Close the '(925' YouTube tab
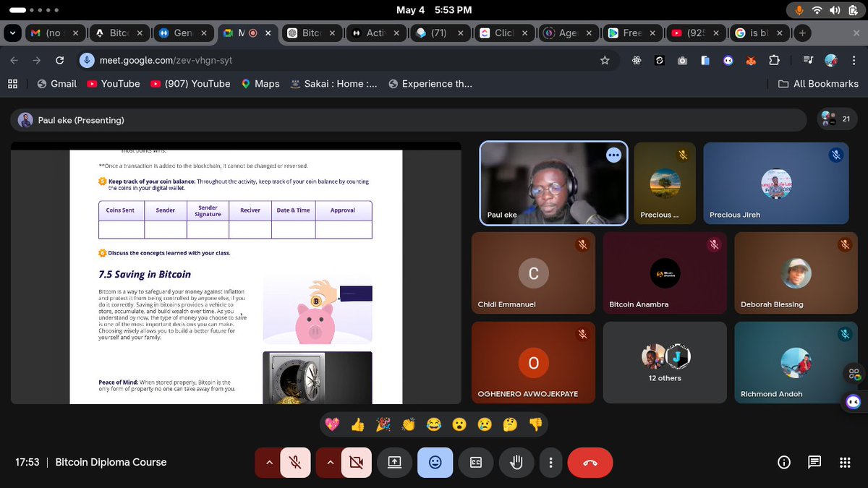868x488 pixels. pos(716,33)
